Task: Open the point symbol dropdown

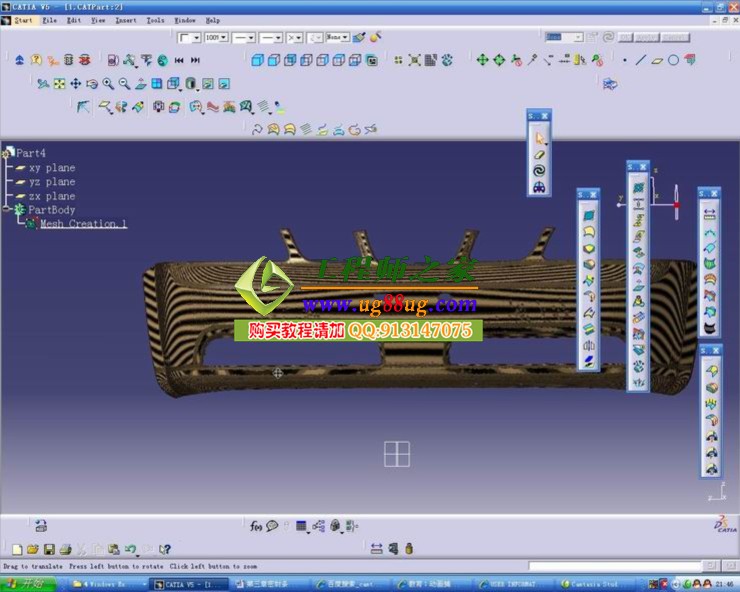Action: (295, 37)
